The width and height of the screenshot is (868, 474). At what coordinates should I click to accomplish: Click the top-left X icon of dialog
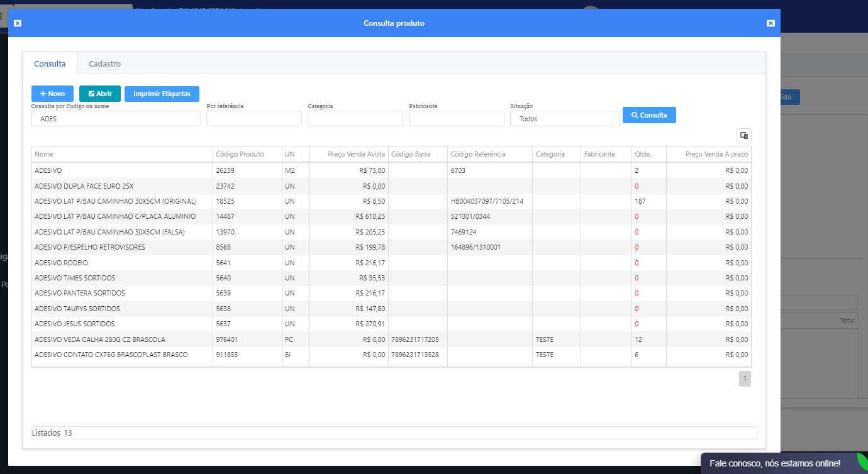click(18, 23)
